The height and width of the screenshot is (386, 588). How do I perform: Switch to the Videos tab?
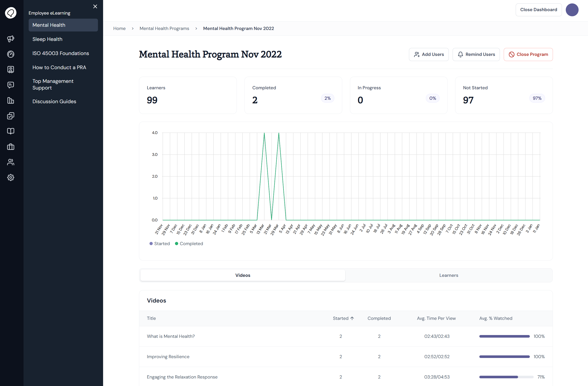(243, 275)
